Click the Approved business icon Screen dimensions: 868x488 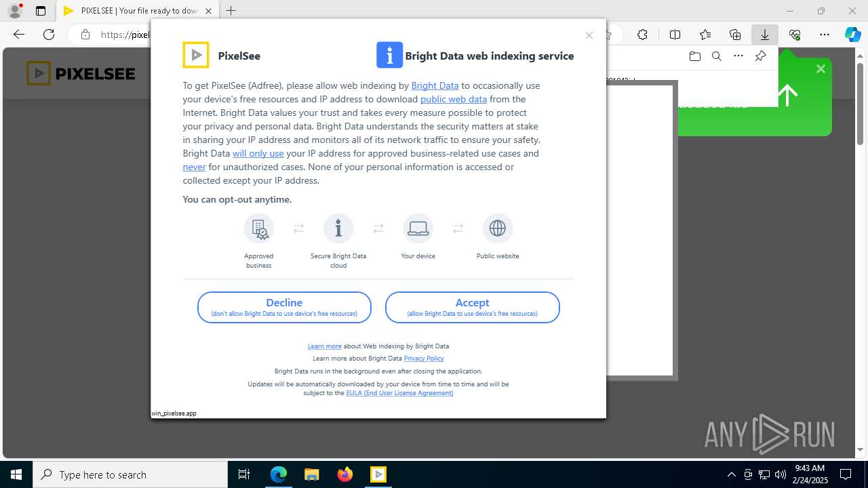click(x=259, y=228)
